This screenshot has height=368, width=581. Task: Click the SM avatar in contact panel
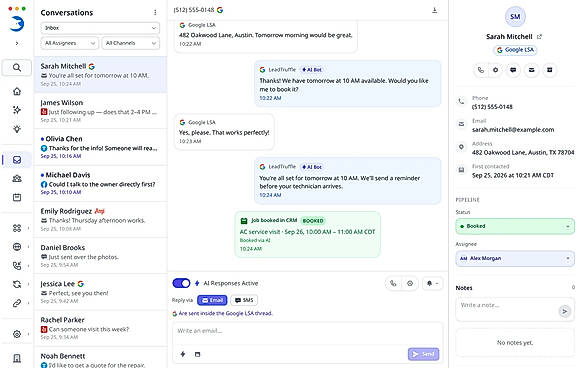coord(515,17)
